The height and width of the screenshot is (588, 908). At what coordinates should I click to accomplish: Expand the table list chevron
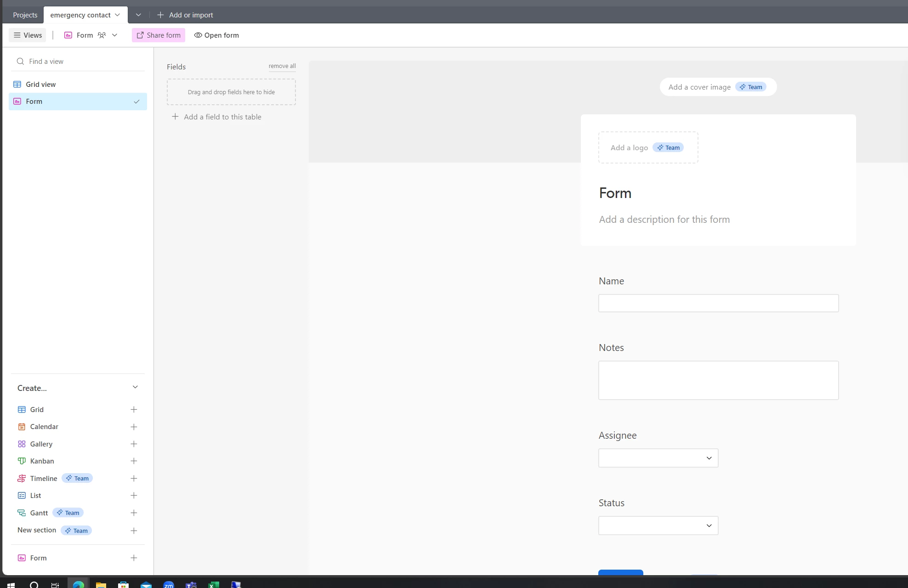point(138,15)
